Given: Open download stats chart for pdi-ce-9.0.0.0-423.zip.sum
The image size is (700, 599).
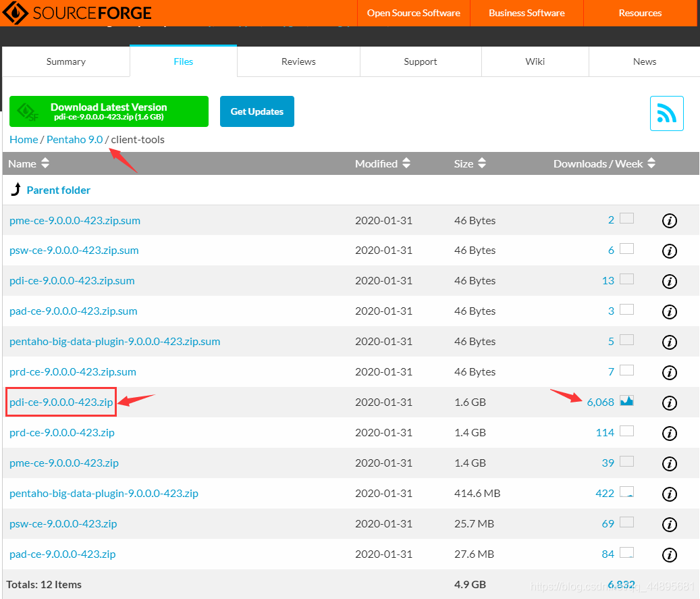Looking at the screenshot, I should 627,279.
